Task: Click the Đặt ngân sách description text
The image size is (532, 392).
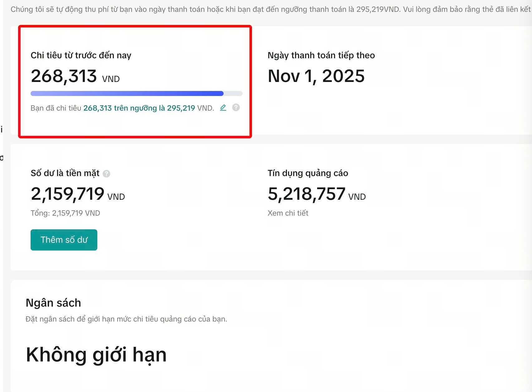Action: pyautogui.click(x=126, y=319)
